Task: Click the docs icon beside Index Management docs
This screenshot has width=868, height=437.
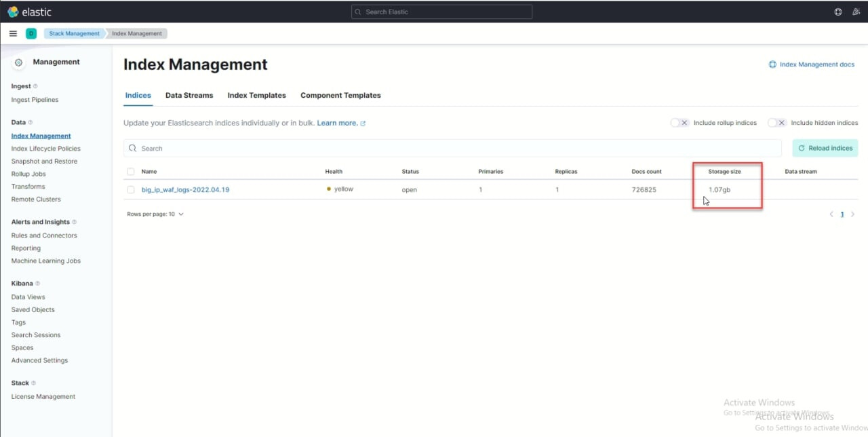Action: pyautogui.click(x=772, y=64)
